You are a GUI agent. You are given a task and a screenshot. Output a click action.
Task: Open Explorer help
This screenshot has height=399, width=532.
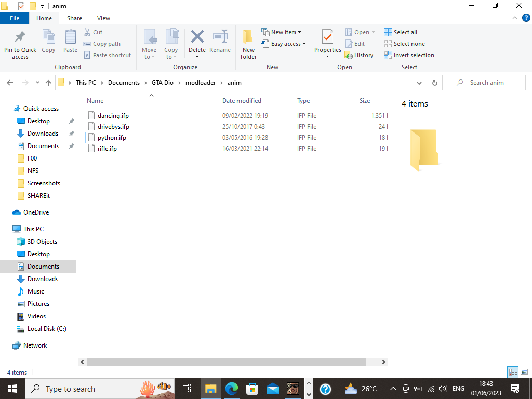[x=526, y=18]
